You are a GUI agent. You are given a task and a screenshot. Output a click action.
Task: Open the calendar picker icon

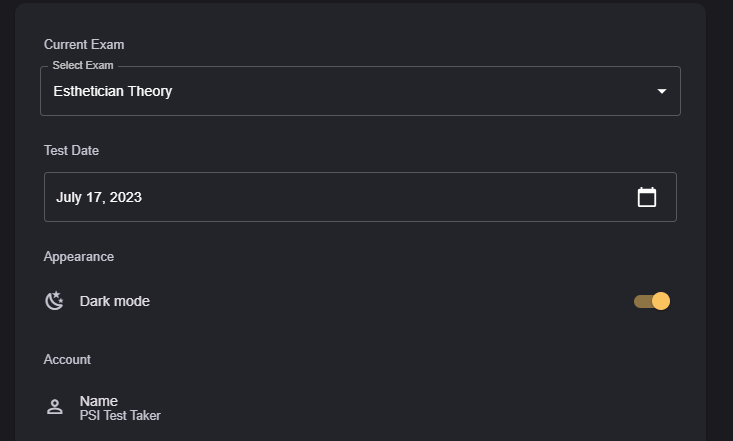tap(647, 197)
